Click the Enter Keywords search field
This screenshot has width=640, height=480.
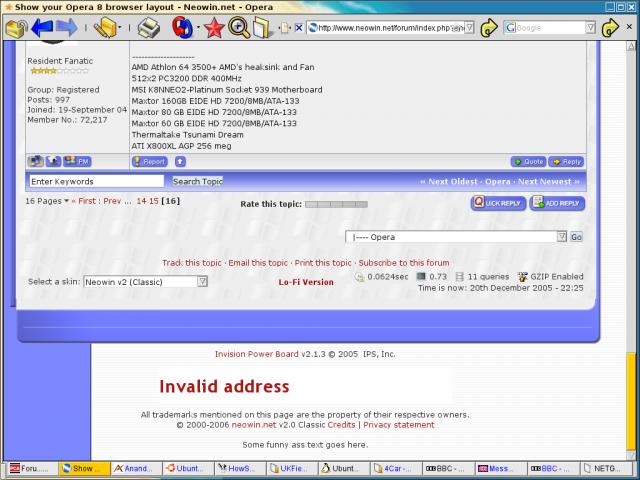click(x=96, y=182)
